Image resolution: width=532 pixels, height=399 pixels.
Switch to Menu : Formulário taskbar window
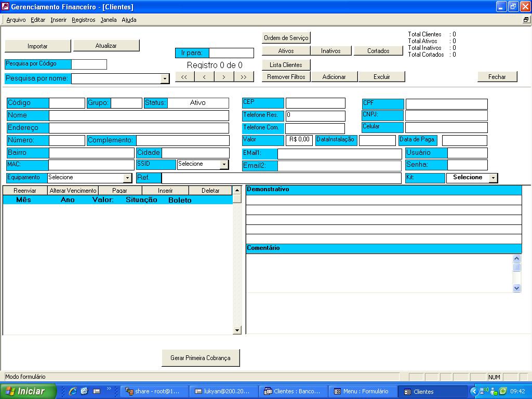[x=362, y=392]
